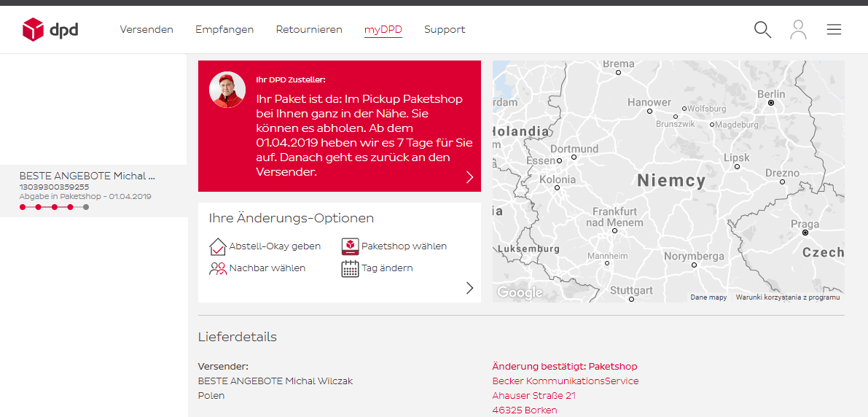Open the Versenden menu item

click(146, 30)
